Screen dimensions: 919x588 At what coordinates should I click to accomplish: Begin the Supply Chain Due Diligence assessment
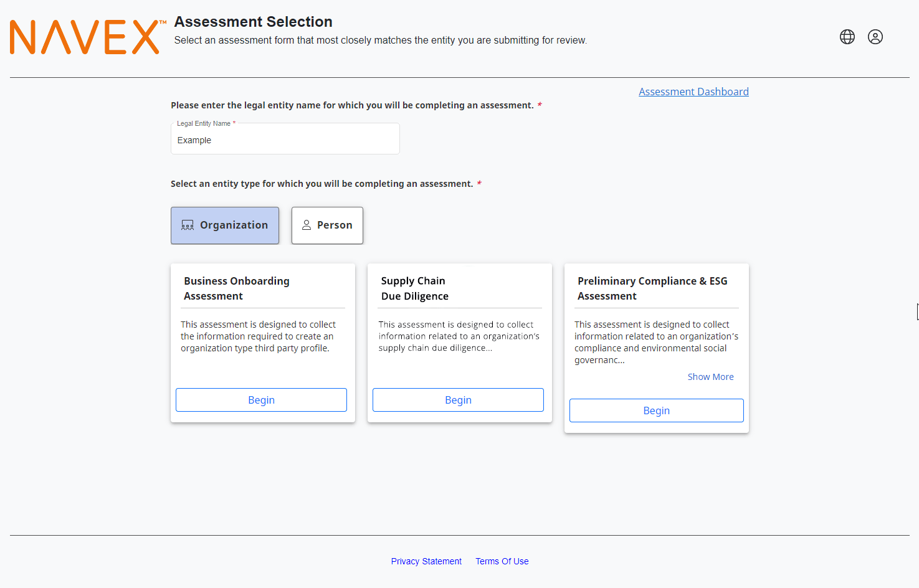coord(458,399)
